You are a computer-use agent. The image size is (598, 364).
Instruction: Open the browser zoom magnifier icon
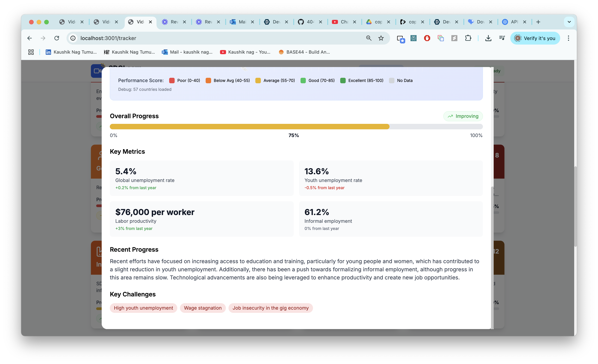pos(369,38)
